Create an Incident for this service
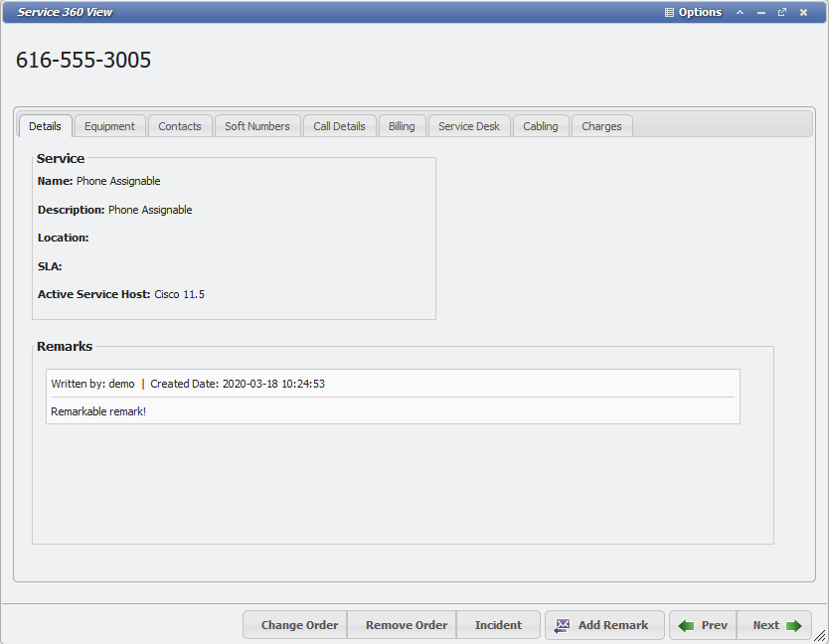Image resolution: width=829 pixels, height=644 pixels. tap(498, 625)
